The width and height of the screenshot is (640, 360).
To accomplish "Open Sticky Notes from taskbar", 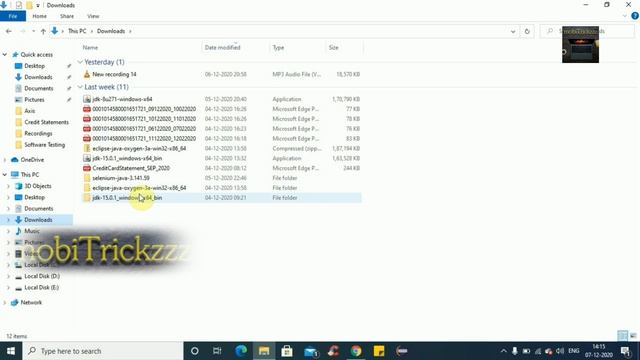I will 379,351.
